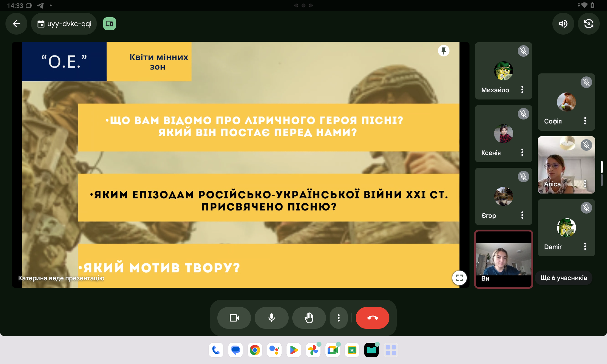Unpin the presentation with the pin icon
The image size is (607, 364).
point(443,51)
